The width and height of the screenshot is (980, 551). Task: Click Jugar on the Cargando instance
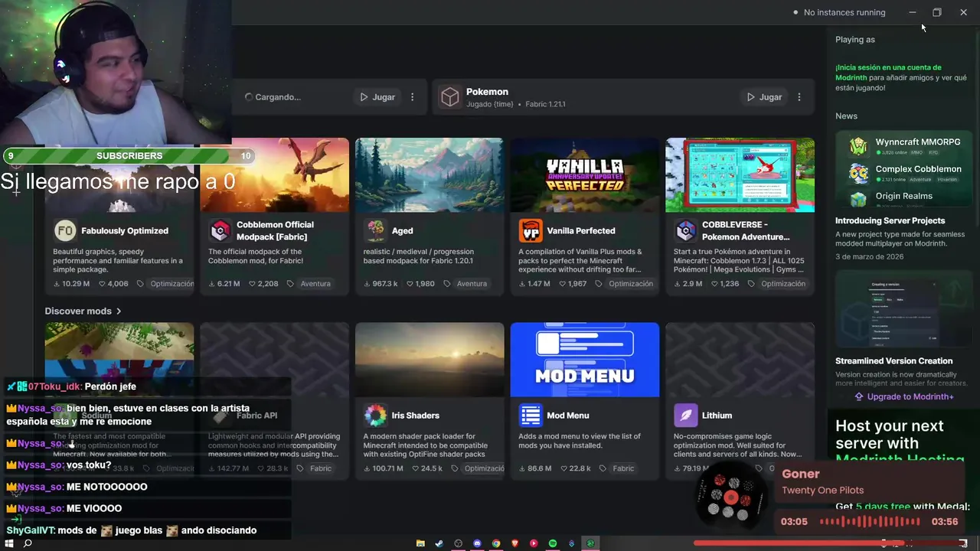[377, 97]
